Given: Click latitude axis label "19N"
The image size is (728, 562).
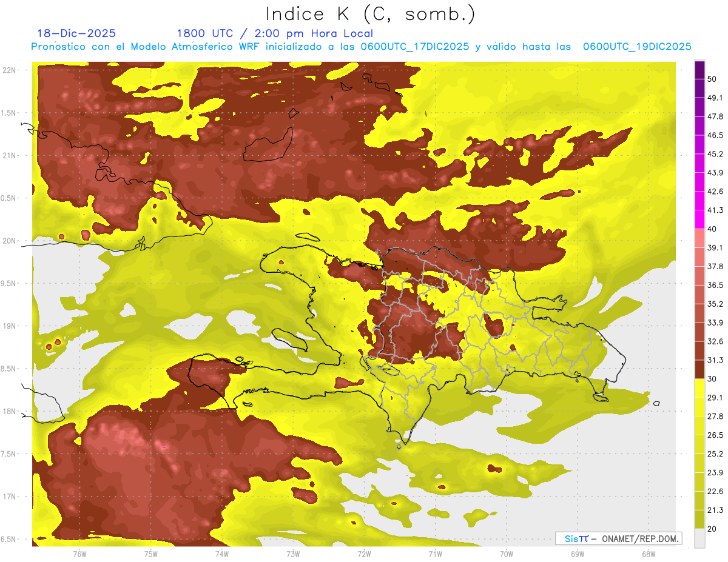Looking at the screenshot, I should 9,326.
